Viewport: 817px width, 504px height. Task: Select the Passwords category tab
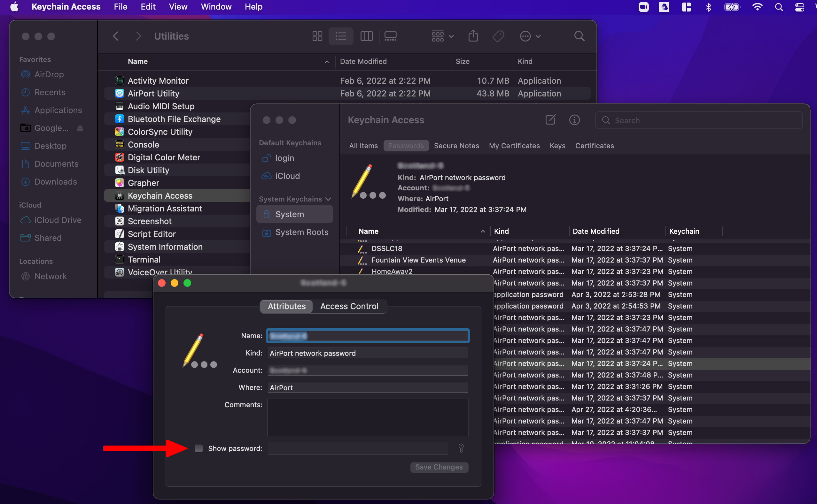pyautogui.click(x=406, y=146)
